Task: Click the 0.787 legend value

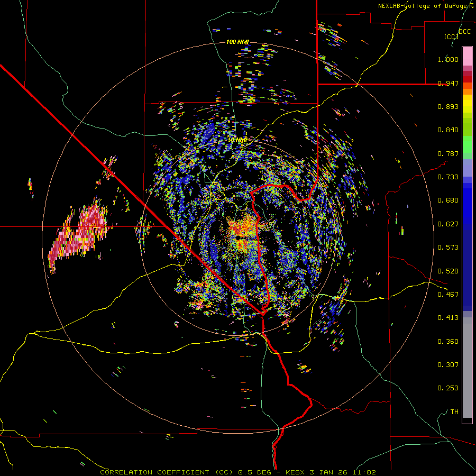Action: 448,153
